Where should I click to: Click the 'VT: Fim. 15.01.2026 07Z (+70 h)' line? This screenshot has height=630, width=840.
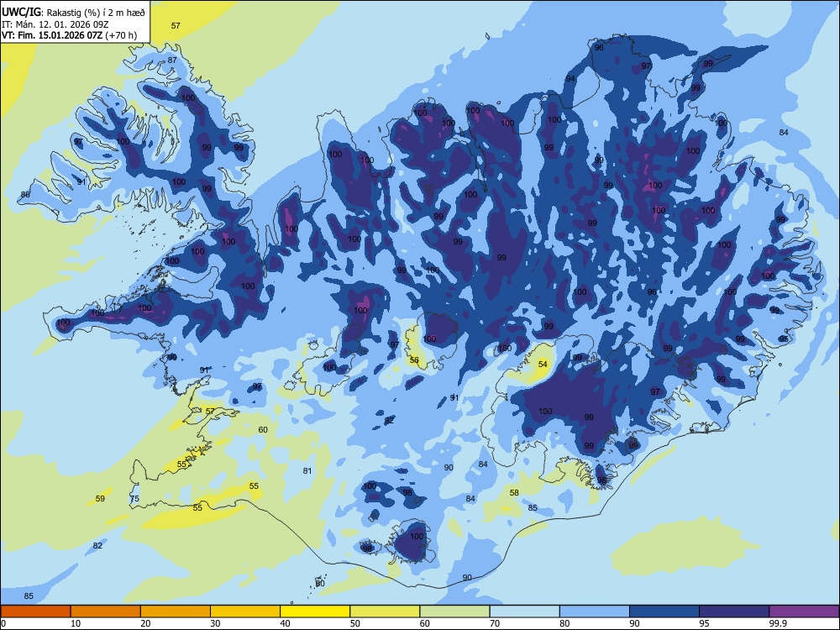[x=70, y=35]
